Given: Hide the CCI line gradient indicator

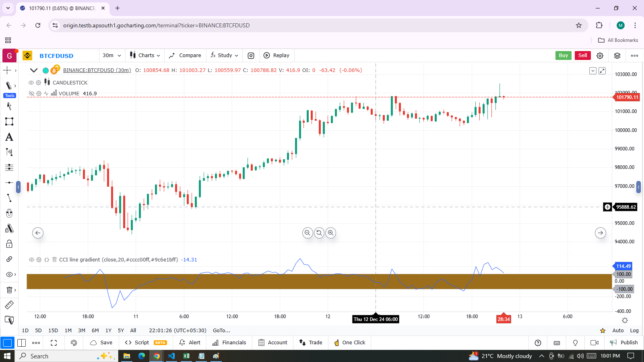Looking at the screenshot, I should [x=31, y=260].
